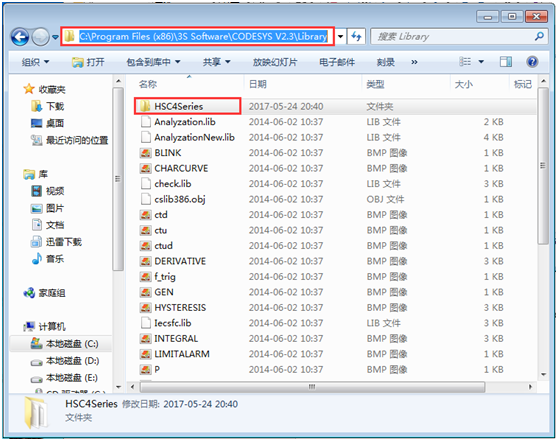Image resolution: width=558 pixels, height=441 pixels.
Task: Open the help question mark icon
Action: click(x=532, y=62)
